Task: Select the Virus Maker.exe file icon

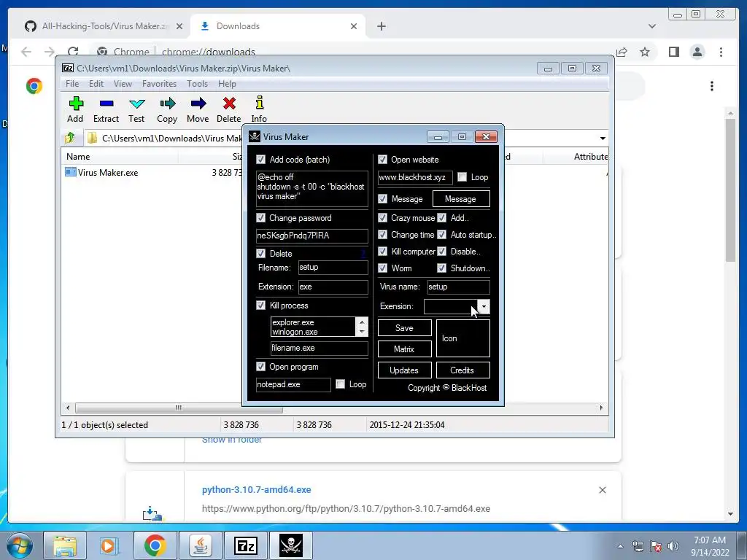Action: [x=71, y=172]
